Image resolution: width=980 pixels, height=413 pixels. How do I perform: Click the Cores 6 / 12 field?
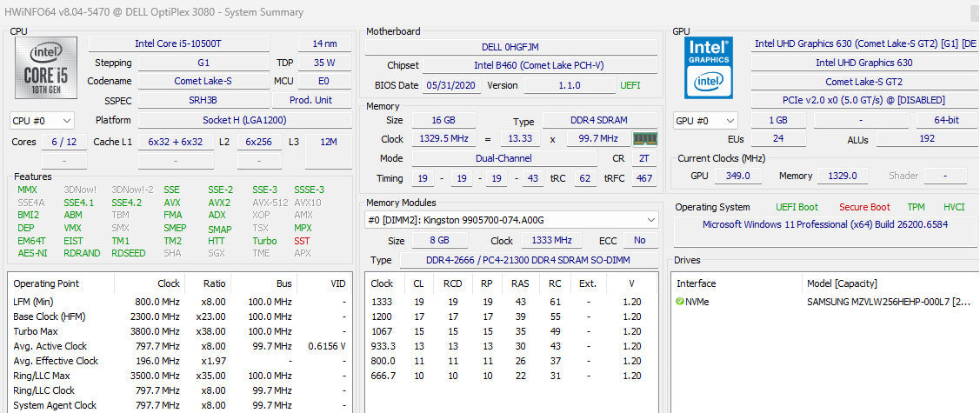pyautogui.click(x=63, y=142)
